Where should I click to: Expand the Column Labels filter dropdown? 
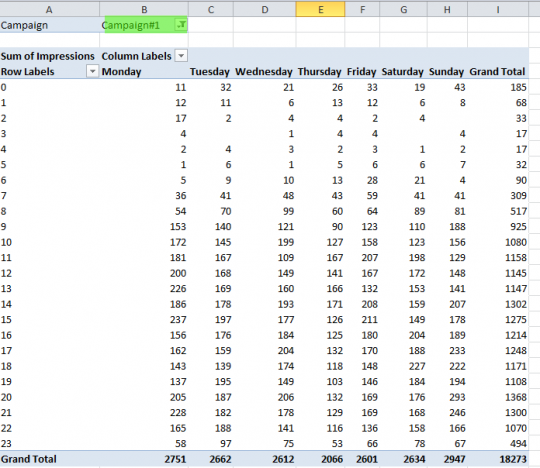coord(181,55)
